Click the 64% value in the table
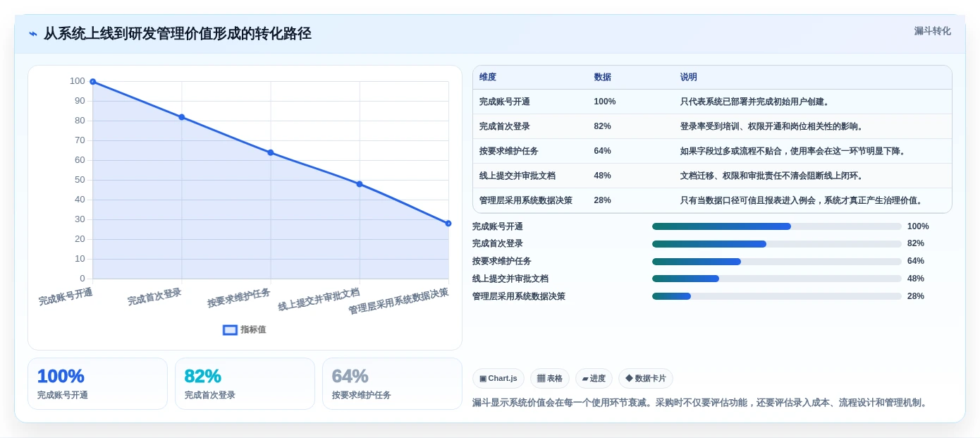Viewport: 980px width, 438px height. pyautogui.click(x=603, y=151)
